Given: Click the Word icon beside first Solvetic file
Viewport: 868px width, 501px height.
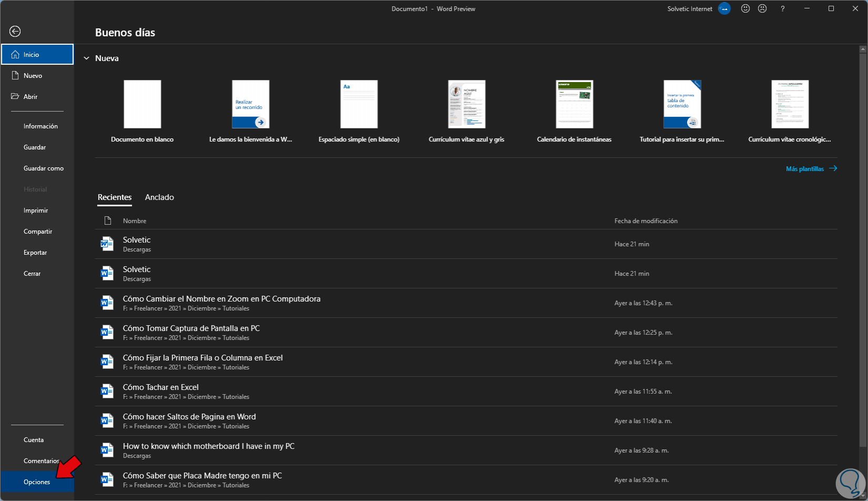Looking at the screenshot, I should [107, 244].
